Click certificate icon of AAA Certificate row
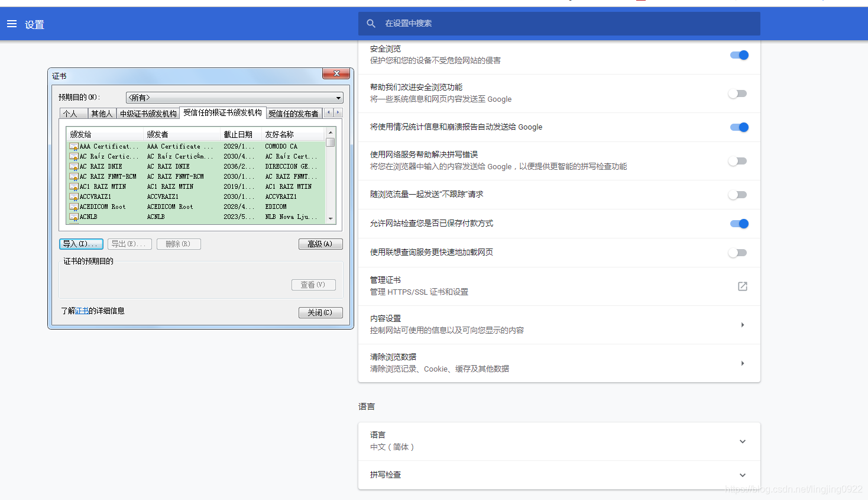The height and width of the screenshot is (500, 868). pyautogui.click(x=74, y=146)
